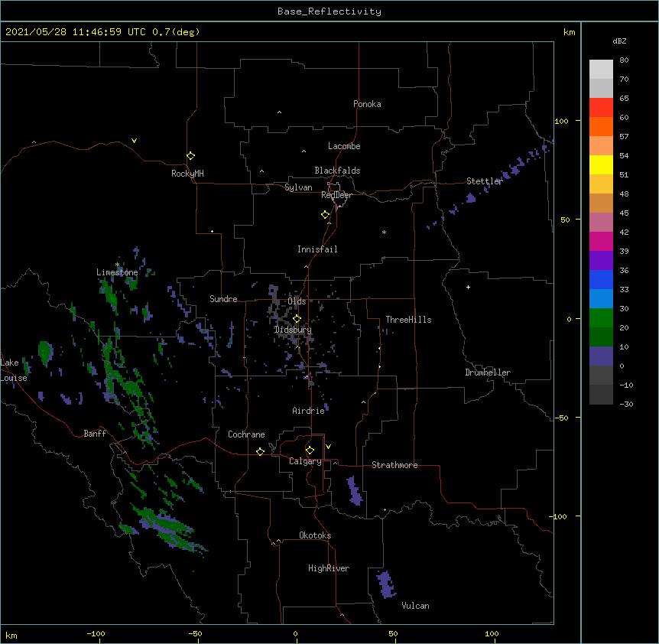Click the Didsbury label
Viewport: 659px width, 644px height.
tap(293, 330)
